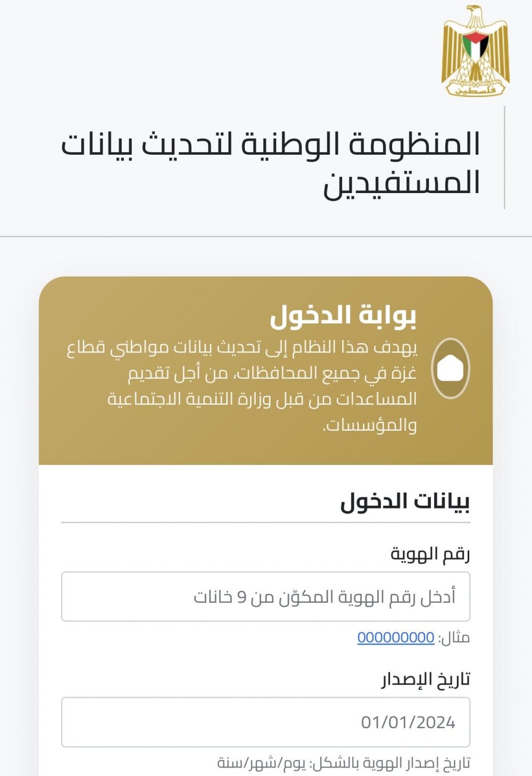This screenshot has width=532, height=776.
Task: Click the رقم الهوية field label
Action: click(x=430, y=554)
